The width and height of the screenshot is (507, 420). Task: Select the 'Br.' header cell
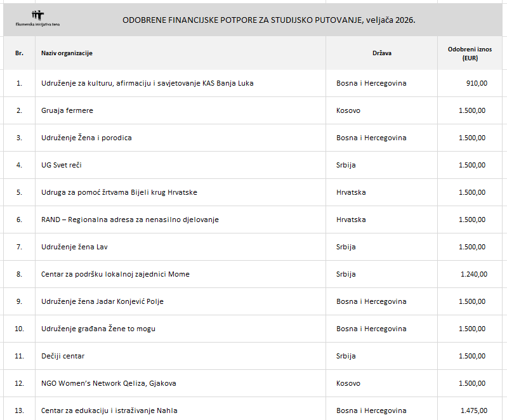19,53
